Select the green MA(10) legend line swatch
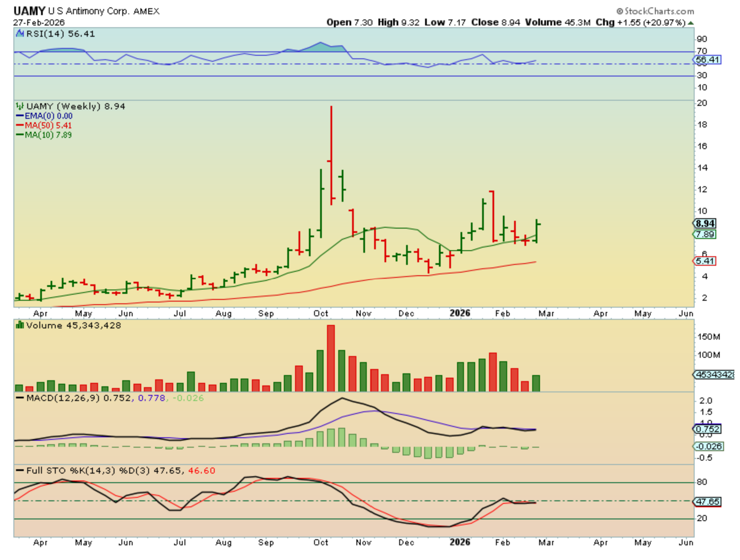The width and height of the screenshot is (740, 560). 20,135
